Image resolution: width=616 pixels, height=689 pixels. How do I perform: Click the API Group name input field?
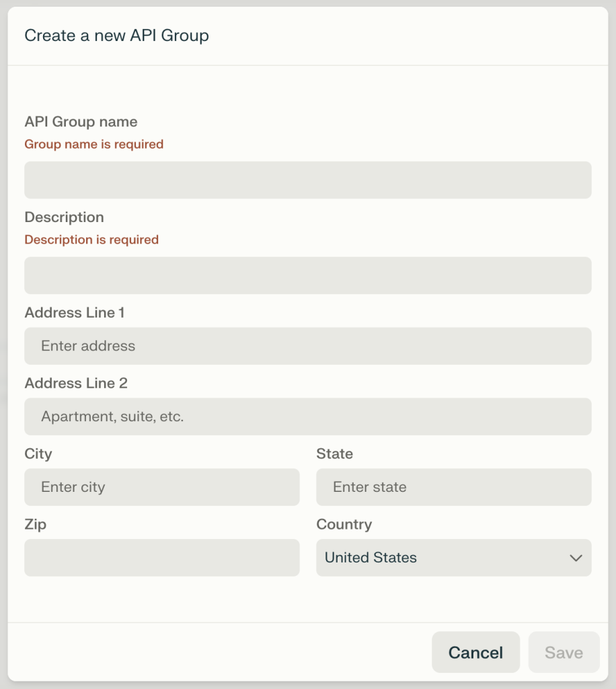click(x=308, y=180)
